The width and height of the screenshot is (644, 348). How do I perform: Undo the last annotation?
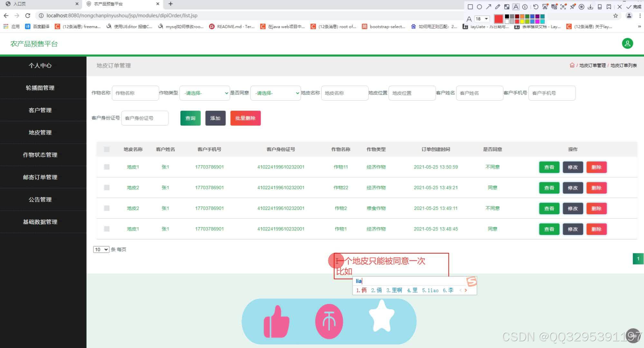pos(536,7)
